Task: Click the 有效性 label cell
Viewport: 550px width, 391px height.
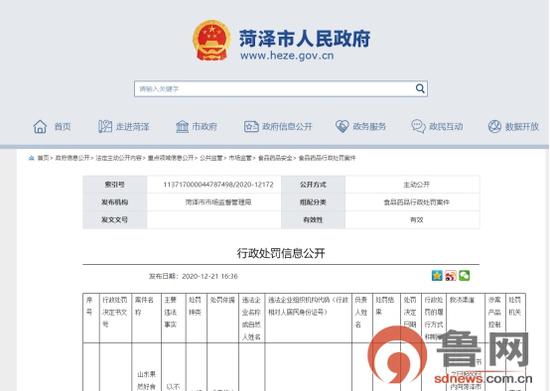Action: point(313,220)
